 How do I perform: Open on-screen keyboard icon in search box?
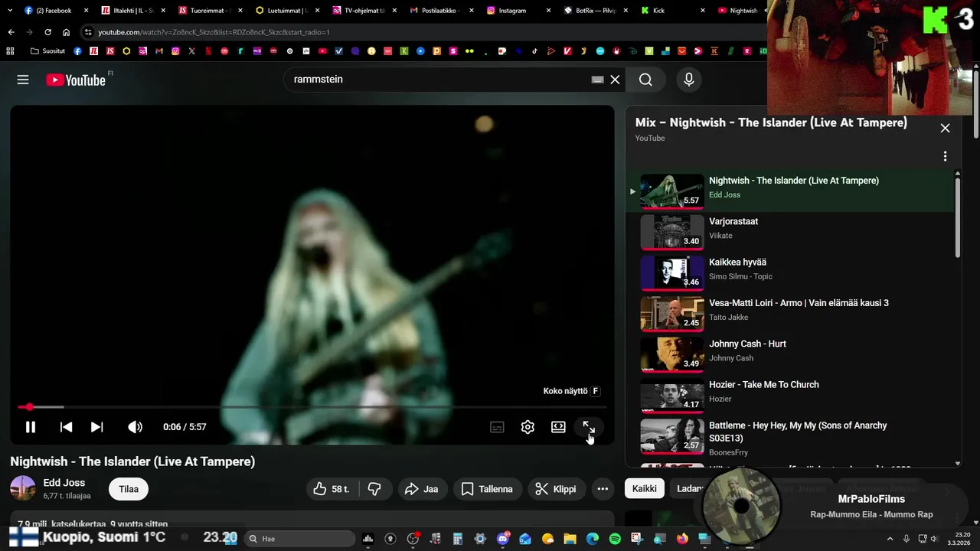click(x=598, y=80)
